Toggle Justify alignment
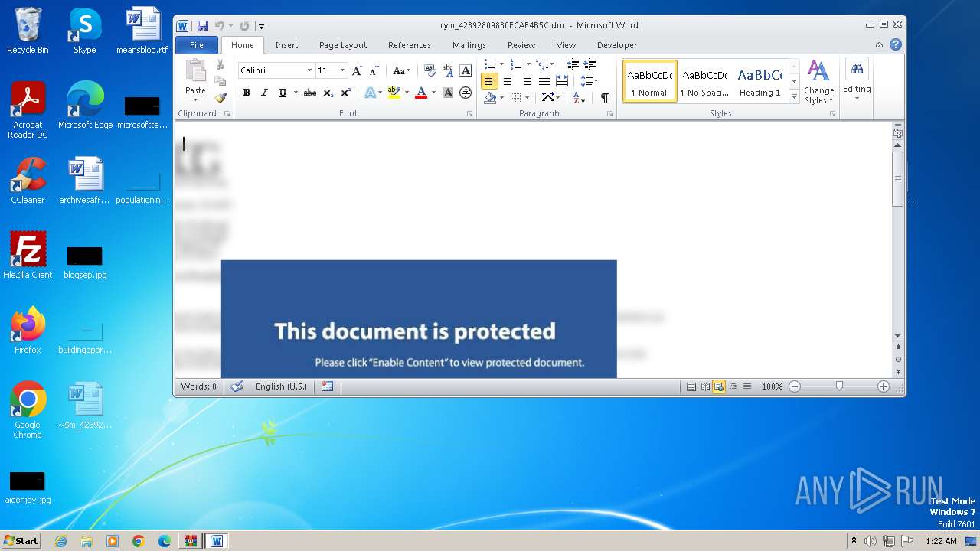Image resolution: width=980 pixels, height=551 pixels. click(544, 80)
